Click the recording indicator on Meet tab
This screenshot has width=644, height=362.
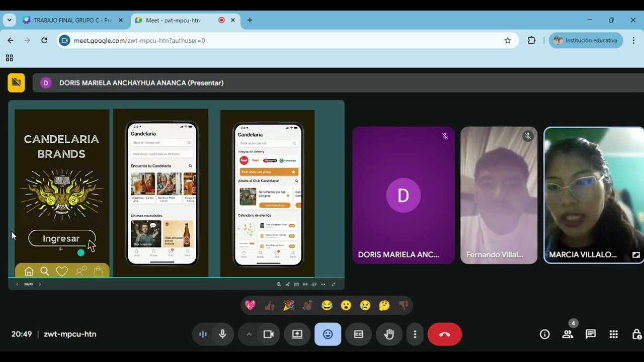221,20
